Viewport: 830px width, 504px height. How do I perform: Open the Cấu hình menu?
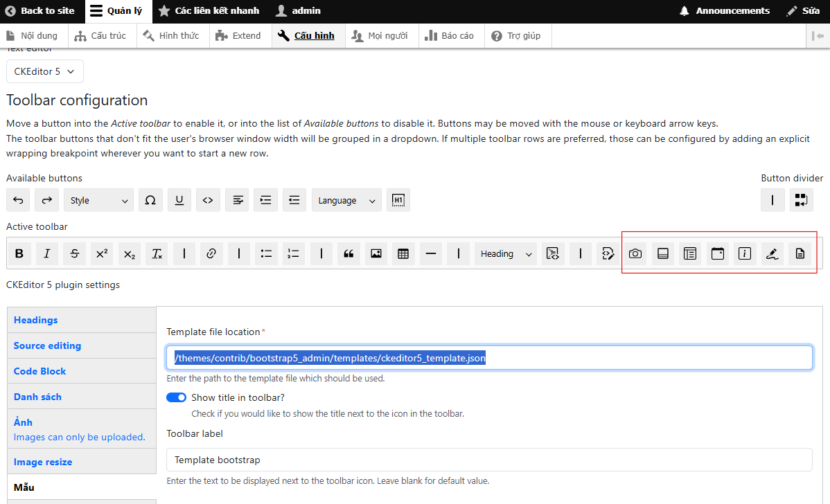point(308,36)
